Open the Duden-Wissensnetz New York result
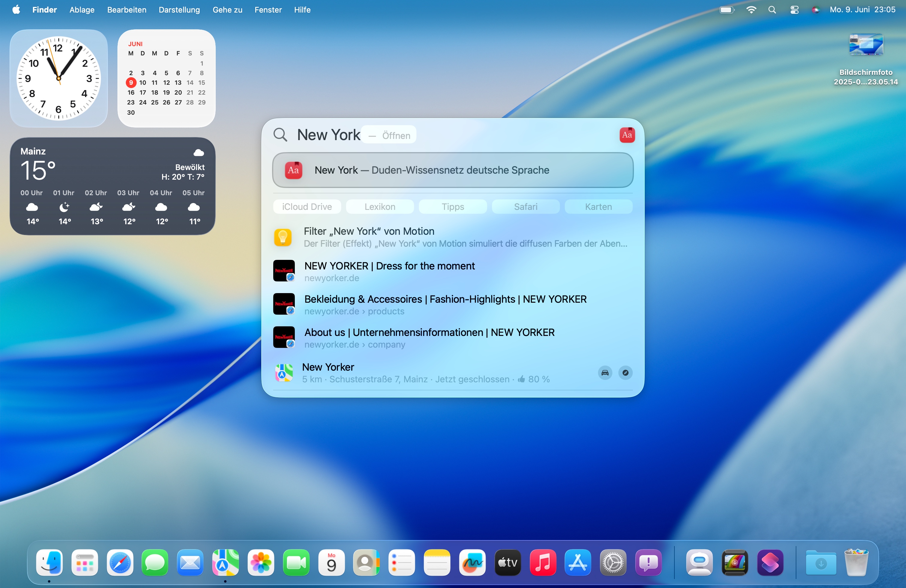 pos(453,170)
